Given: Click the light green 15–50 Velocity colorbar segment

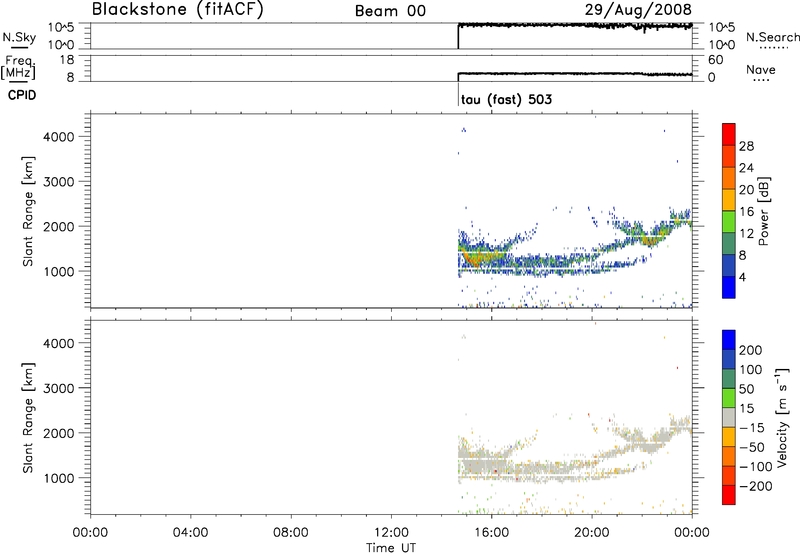Looking at the screenshot, I should 729,398.
